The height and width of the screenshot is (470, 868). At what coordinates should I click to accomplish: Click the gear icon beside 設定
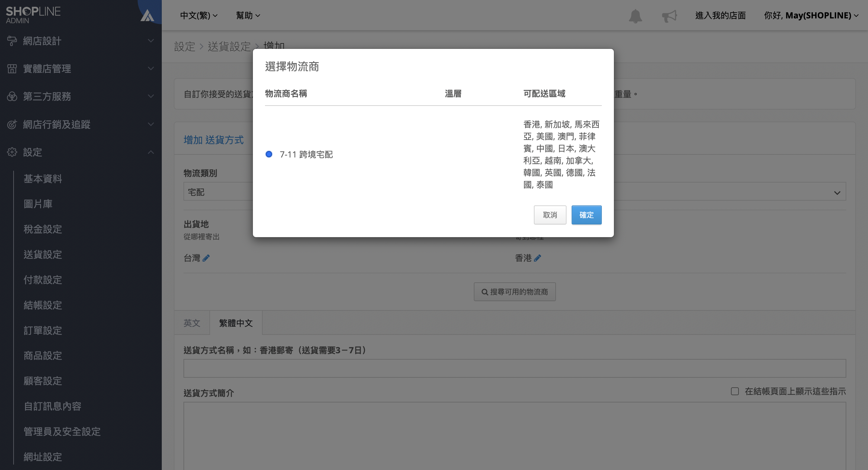[x=12, y=152]
